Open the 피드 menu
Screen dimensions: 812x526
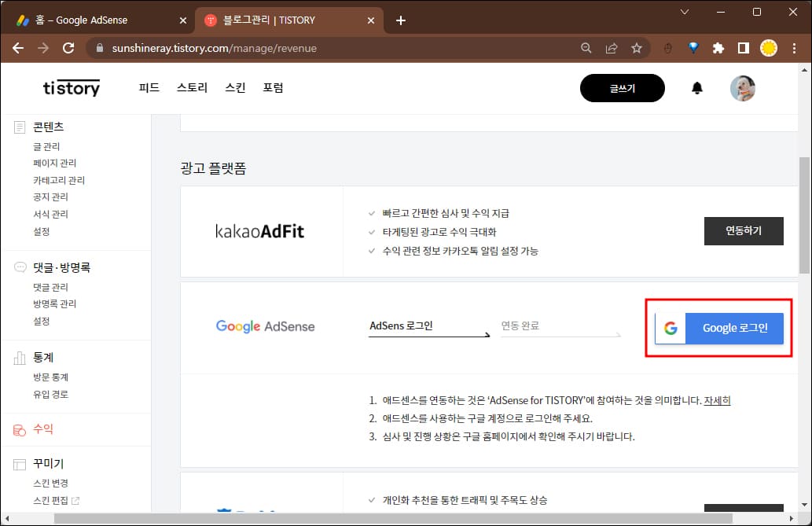(x=149, y=87)
